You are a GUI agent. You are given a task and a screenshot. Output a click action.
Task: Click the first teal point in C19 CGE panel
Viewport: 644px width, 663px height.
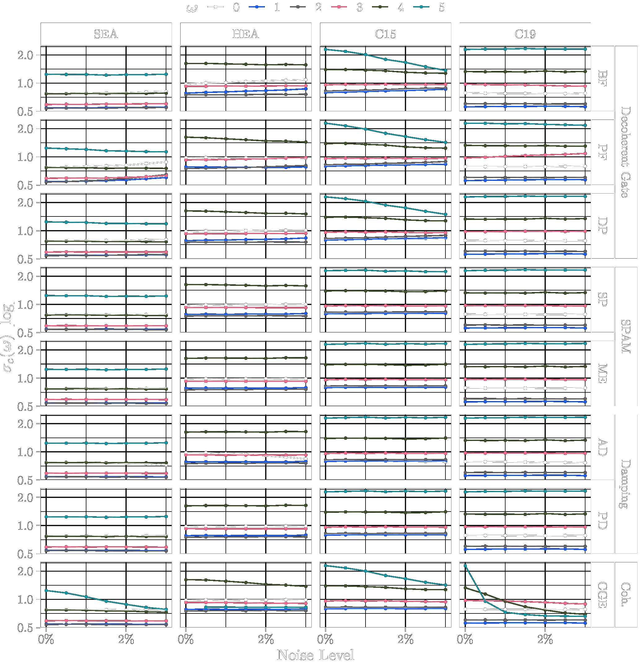point(465,565)
